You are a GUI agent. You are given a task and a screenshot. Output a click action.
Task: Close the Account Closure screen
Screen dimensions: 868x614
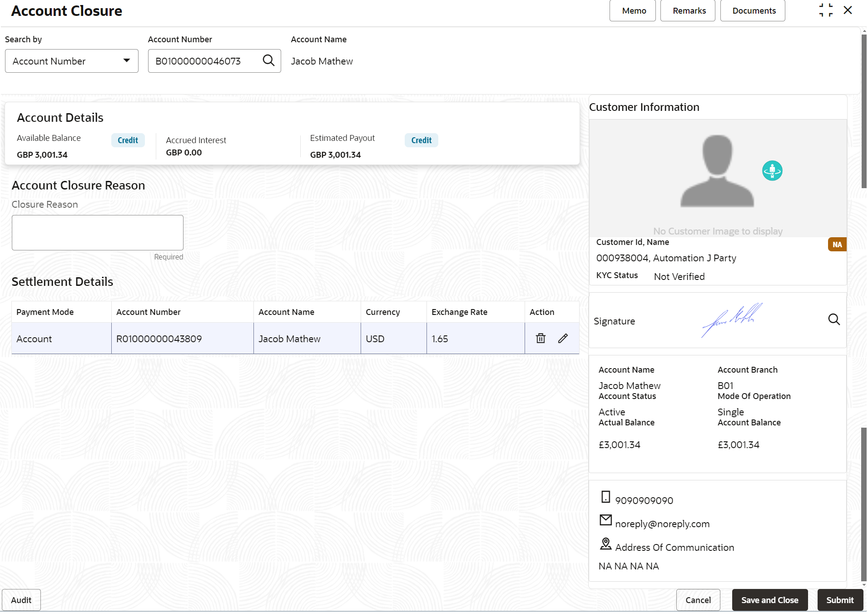[848, 10]
